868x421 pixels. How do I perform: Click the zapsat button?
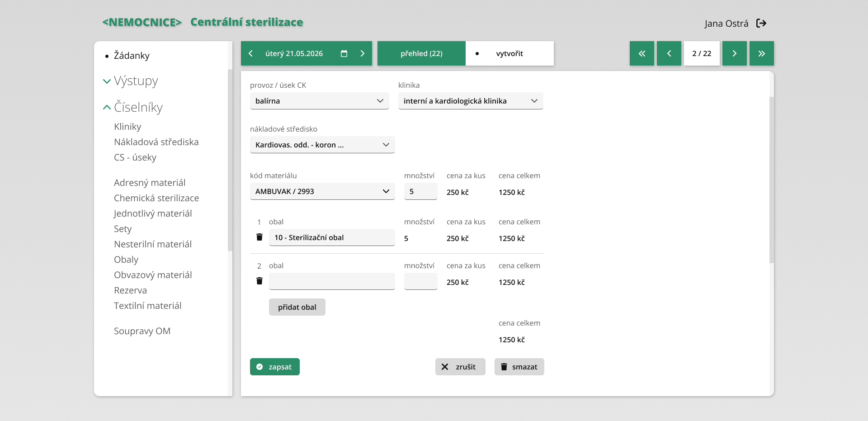[x=275, y=367]
